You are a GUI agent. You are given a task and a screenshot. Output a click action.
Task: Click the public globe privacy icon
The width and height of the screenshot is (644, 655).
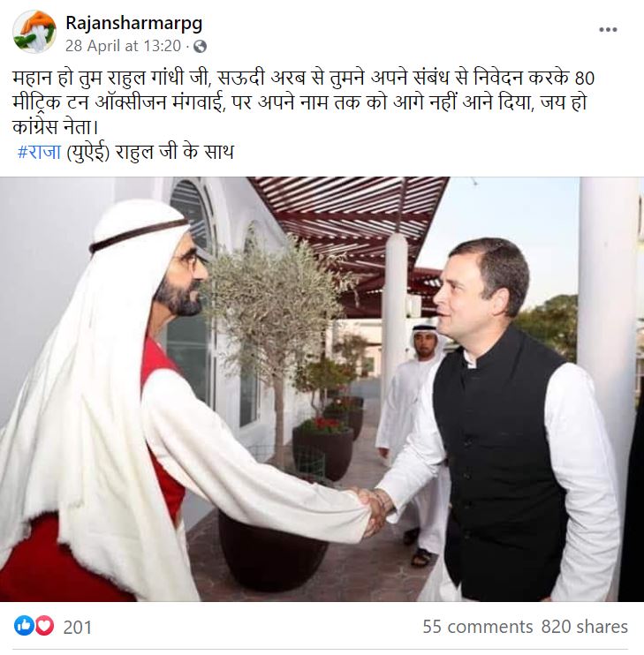pos(201,46)
